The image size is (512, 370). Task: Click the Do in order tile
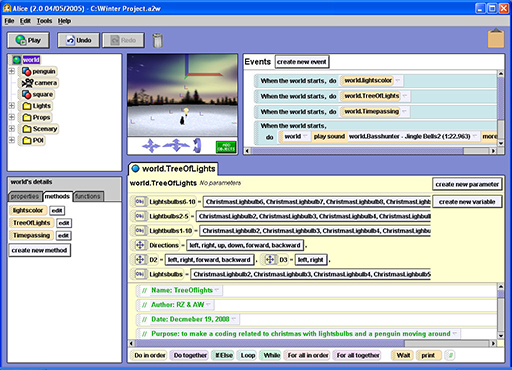coord(150,355)
